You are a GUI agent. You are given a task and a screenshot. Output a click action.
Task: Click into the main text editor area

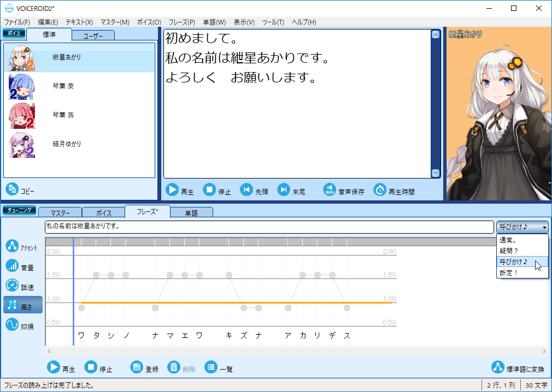[297, 104]
